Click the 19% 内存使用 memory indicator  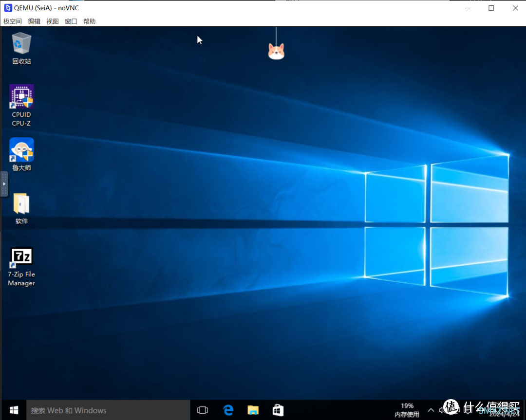pyautogui.click(x=407, y=410)
